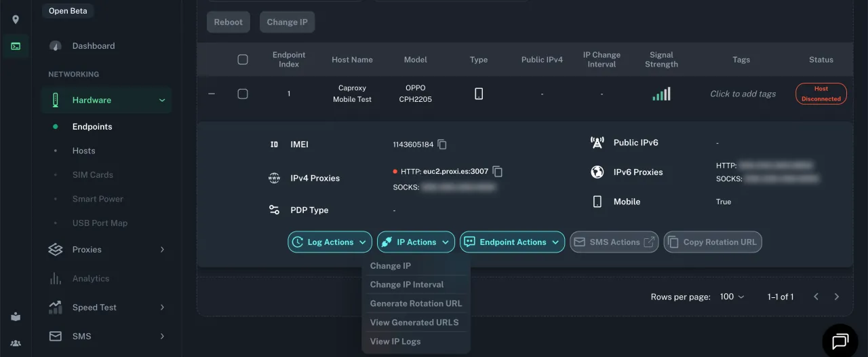Open the Log Actions dropdown
Viewport: 868px width, 357px height.
[330, 242]
